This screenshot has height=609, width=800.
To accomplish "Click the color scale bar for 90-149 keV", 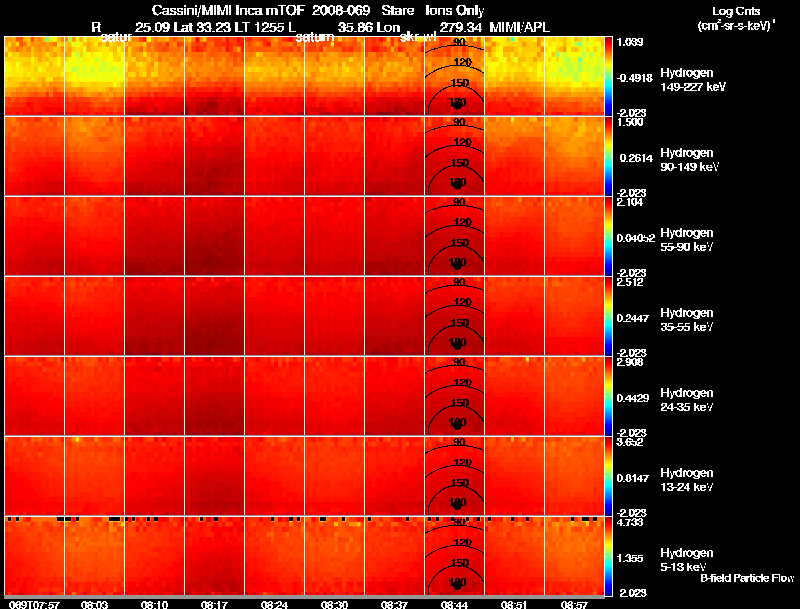I will click(608, 156).
